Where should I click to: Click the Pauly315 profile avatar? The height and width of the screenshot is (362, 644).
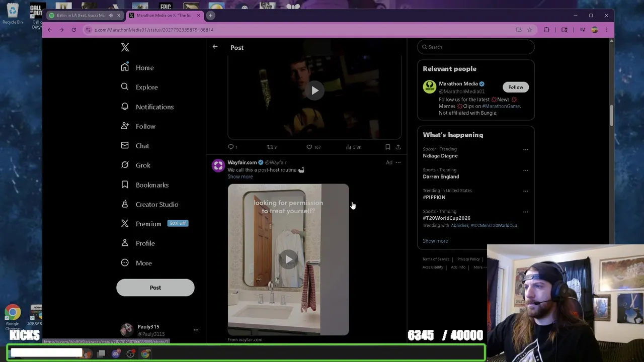point(127,330)
